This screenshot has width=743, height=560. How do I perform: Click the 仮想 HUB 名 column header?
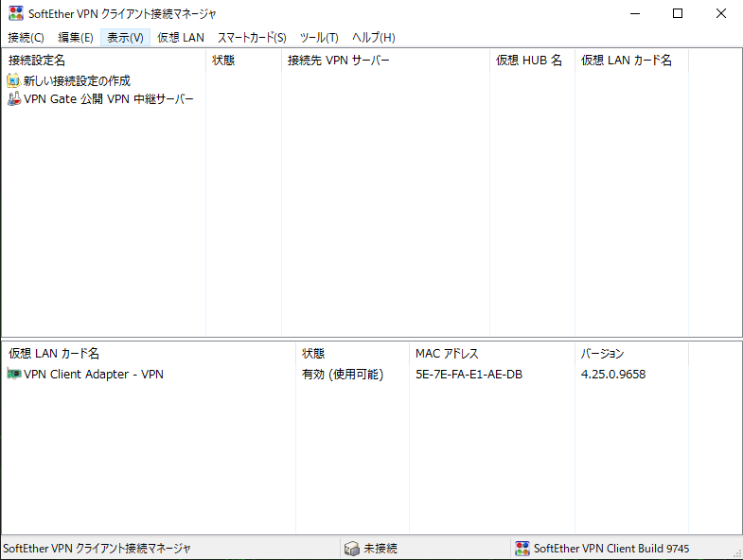(528, 61)
